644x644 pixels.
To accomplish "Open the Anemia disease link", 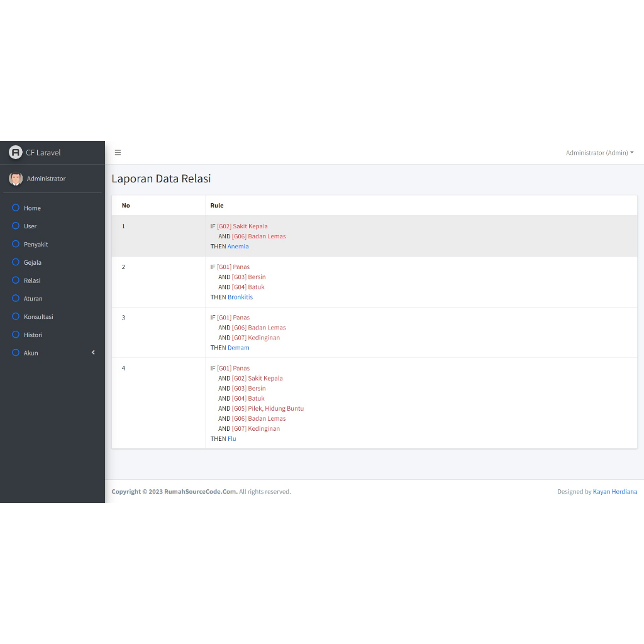I will pyautogui.click(x=238, y=246).
